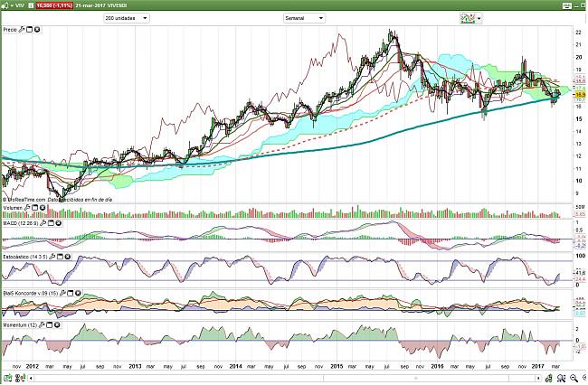The height and width of the screenshot is (385, 588).
Task: Click the 2017 year label on time axis
Action: tap(537, 366)
